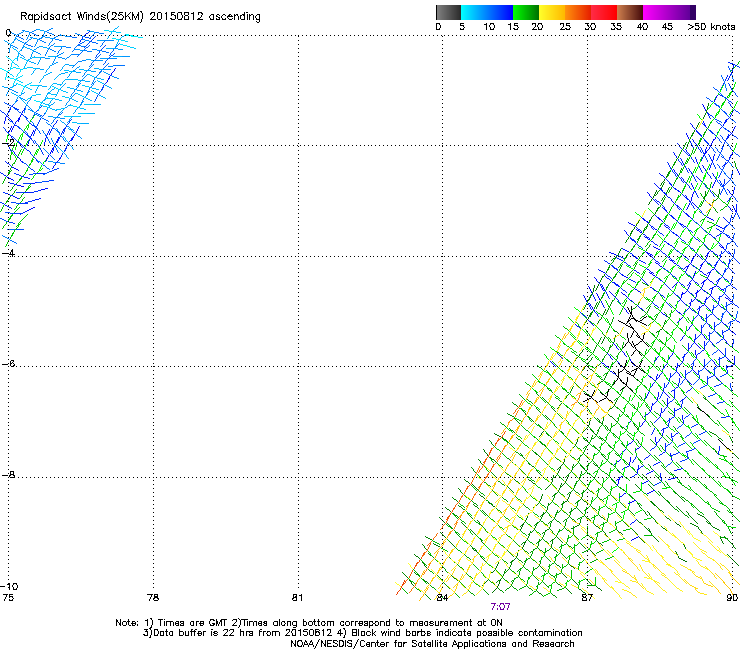Screen dimensions: 740x650
Task: Click the longitude label 78
Action: pyautogui.click(x=153, y=598)
